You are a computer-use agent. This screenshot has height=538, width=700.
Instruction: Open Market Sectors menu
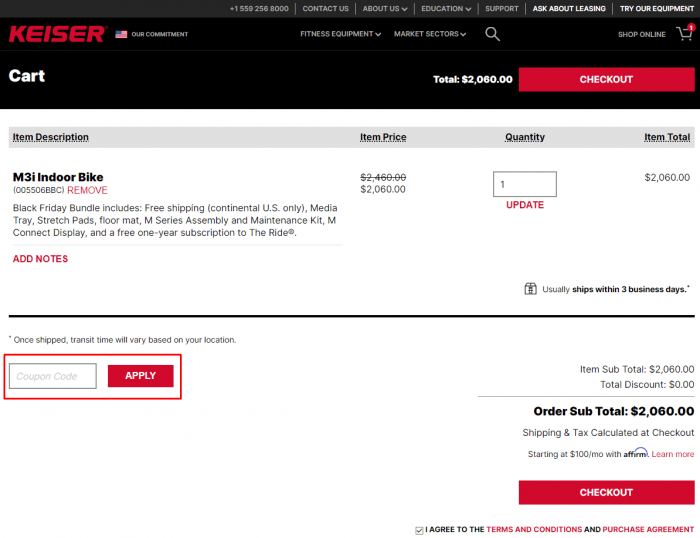429,34
